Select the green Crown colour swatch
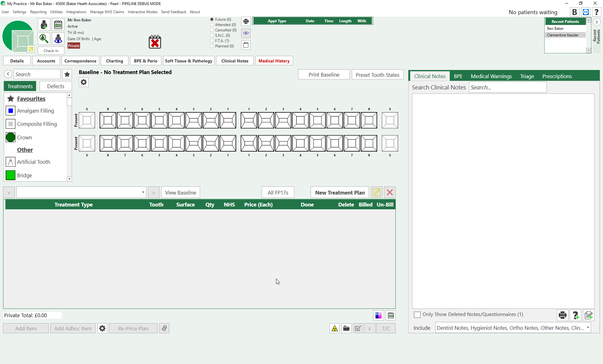The width and height of the screenshot is (603, 364). 10,137
